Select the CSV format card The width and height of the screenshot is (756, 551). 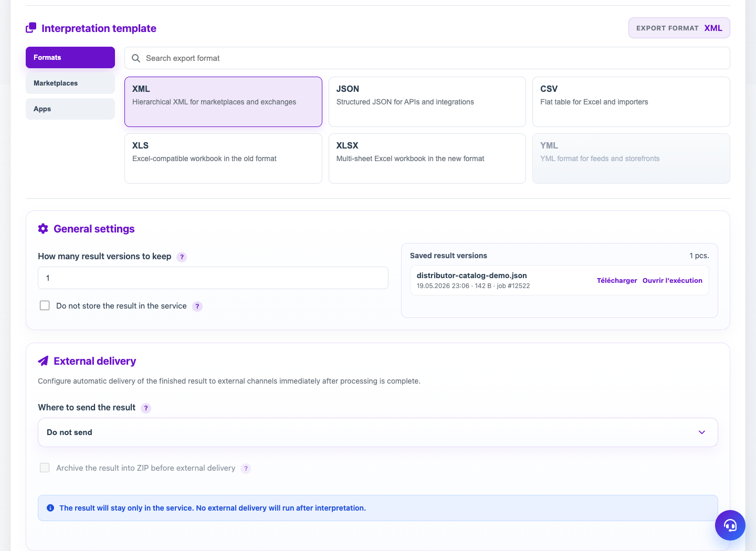click(631, 102)
